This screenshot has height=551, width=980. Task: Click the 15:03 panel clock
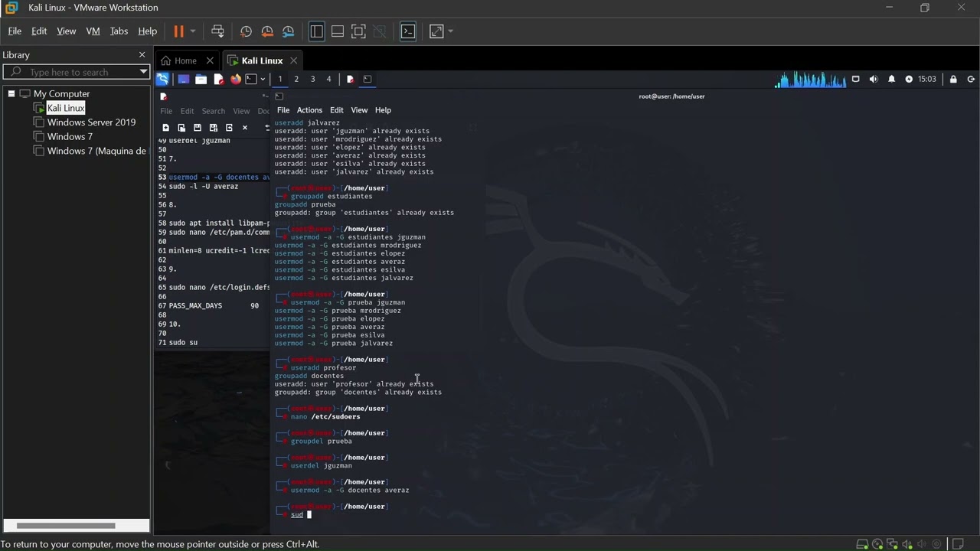click(927, 79)
